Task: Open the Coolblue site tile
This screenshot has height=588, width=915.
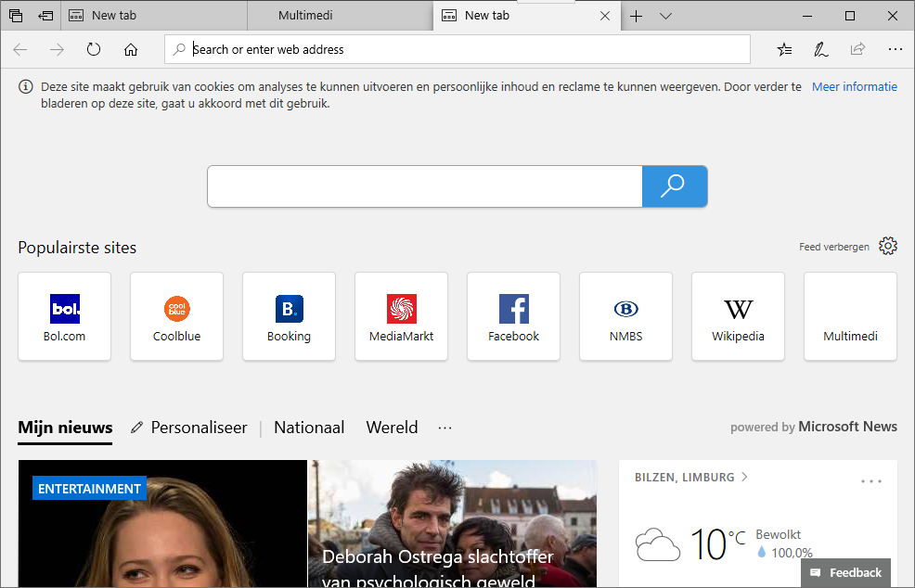Action: 177,316
